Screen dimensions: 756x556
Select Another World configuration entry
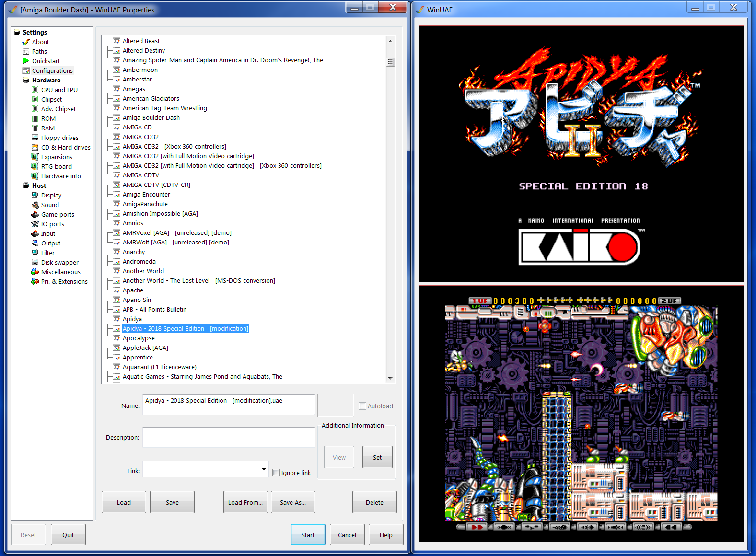click(x=143, y=271)
